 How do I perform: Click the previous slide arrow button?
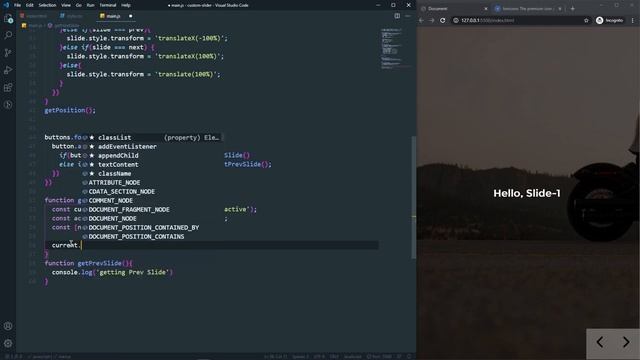[600, 342]
